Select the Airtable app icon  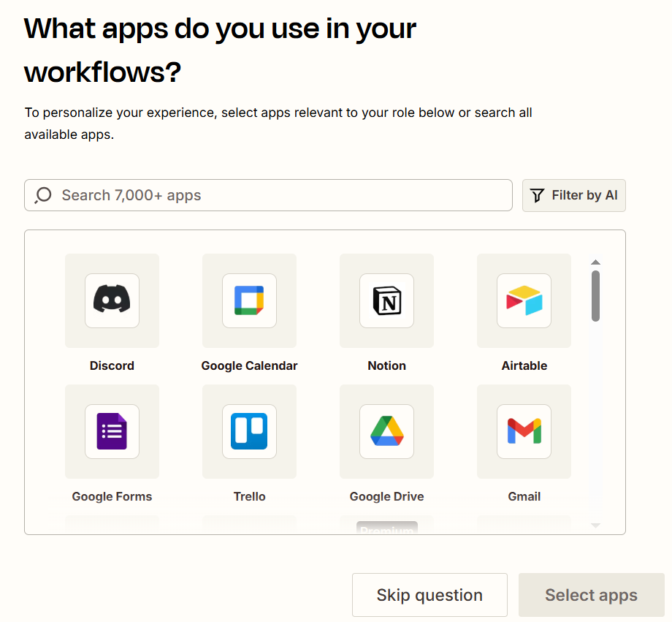coord(524,300)
